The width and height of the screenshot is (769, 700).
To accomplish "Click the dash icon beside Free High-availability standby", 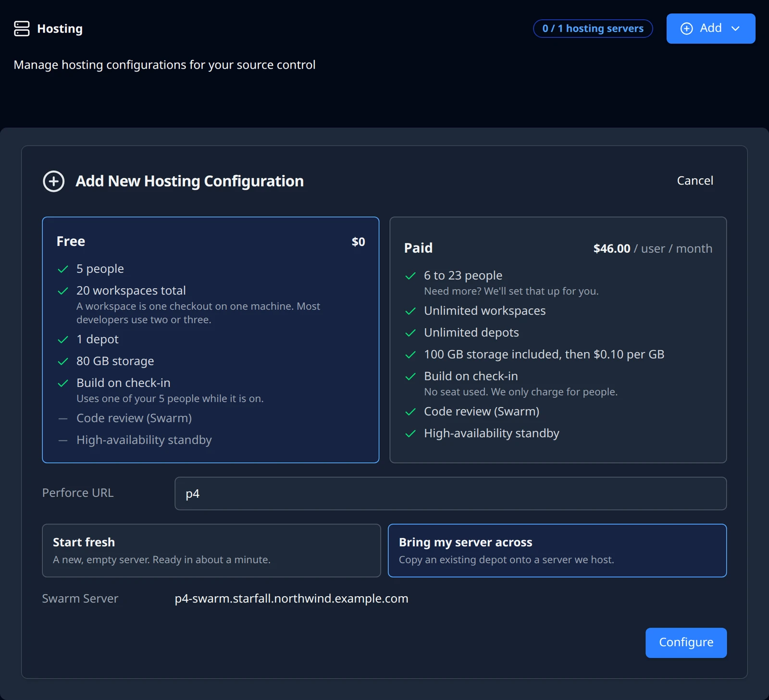I will (x=63, y=440).
